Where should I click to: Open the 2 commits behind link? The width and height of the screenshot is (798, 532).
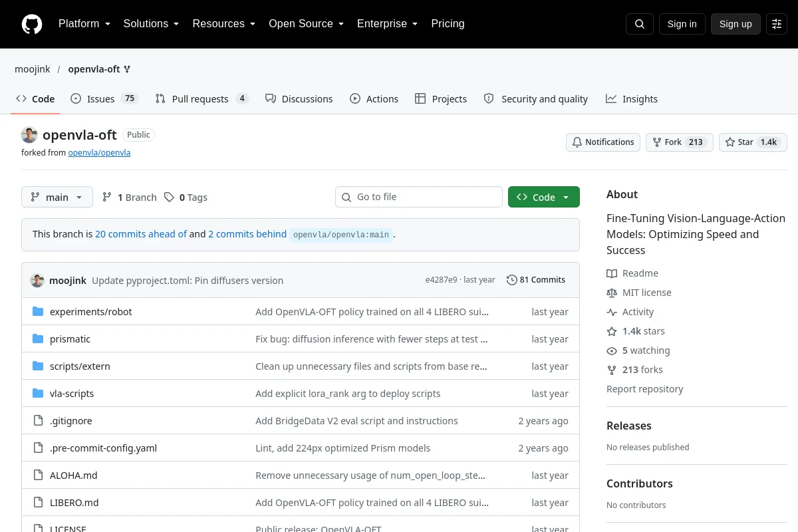coord(247,234)
